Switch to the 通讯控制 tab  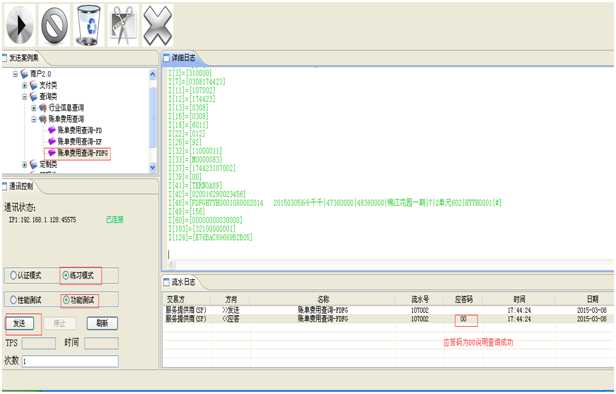tap(21, 186)
